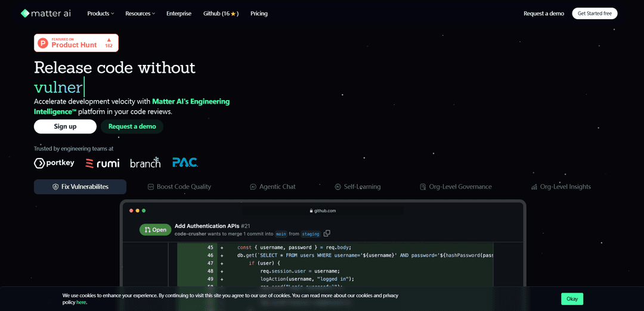Click the copy branch name icon

[x=327, y=234]
